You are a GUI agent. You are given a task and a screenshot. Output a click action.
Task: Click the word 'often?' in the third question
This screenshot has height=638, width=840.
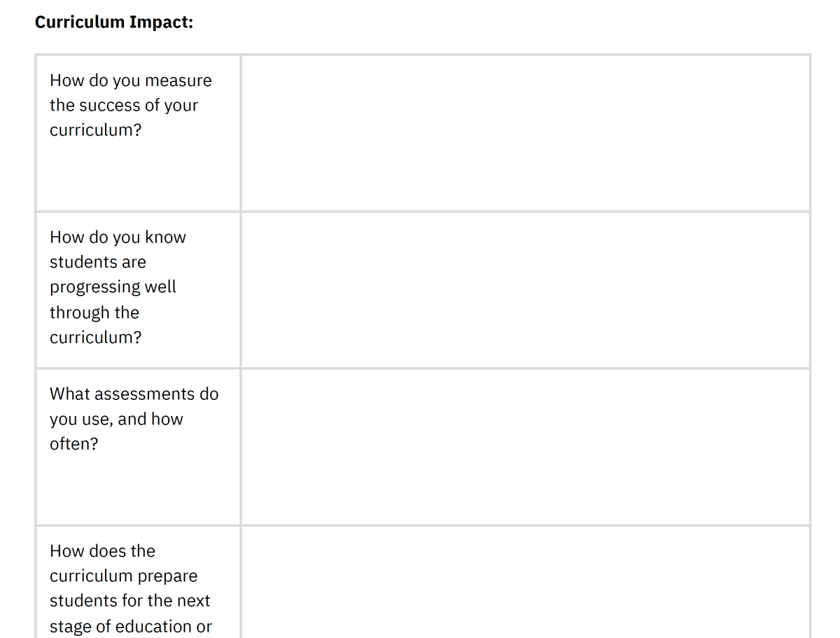tap(74, 444)
